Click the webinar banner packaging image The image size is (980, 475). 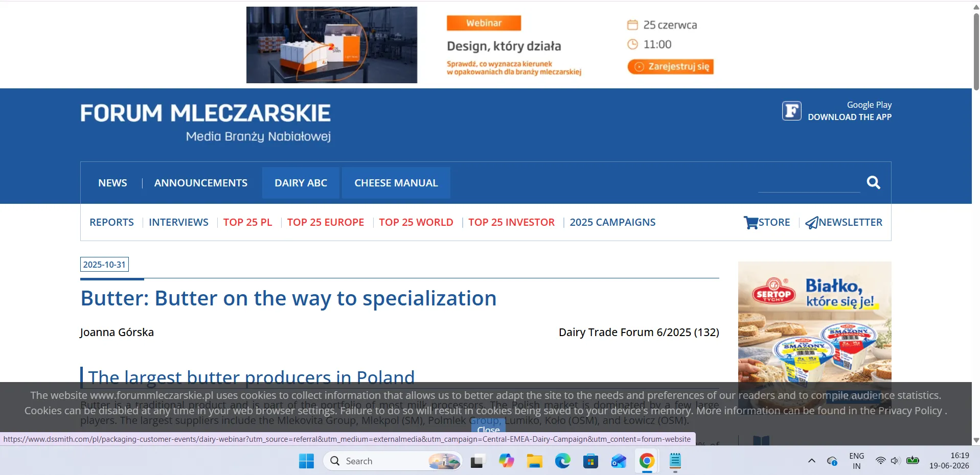click(332, 45)
